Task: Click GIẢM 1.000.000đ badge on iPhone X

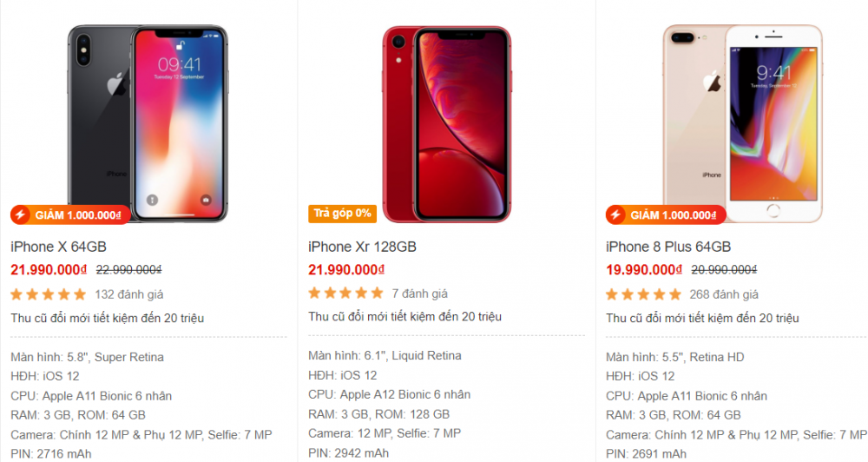Action: (x=70, y=215)
